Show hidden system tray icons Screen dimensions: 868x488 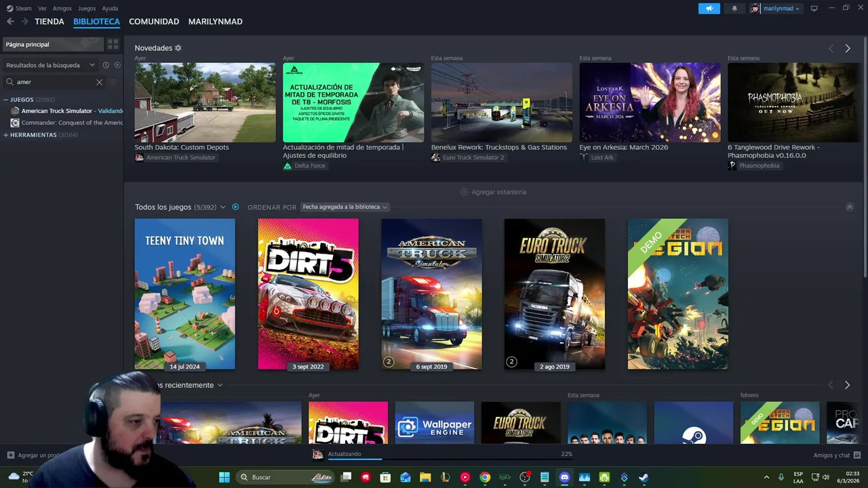click(767, 477)
